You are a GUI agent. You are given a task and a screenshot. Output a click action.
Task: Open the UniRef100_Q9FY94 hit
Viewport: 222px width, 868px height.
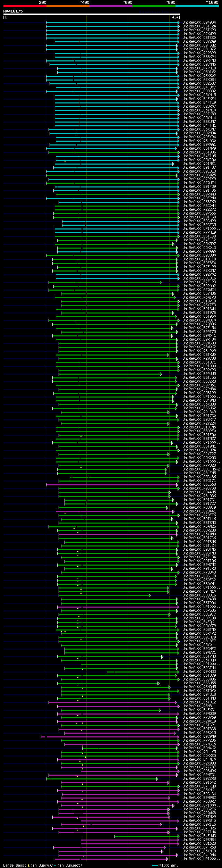(199, 137)
